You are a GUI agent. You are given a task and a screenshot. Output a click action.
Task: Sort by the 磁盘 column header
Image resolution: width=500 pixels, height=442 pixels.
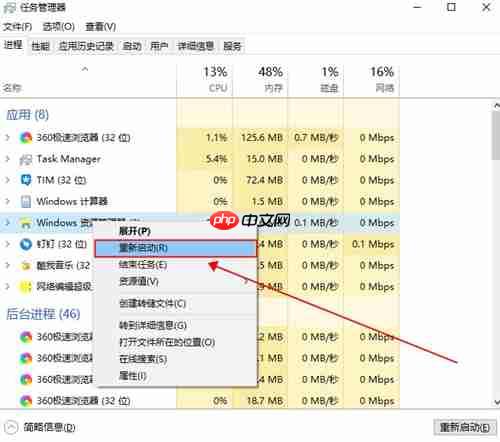316,80
